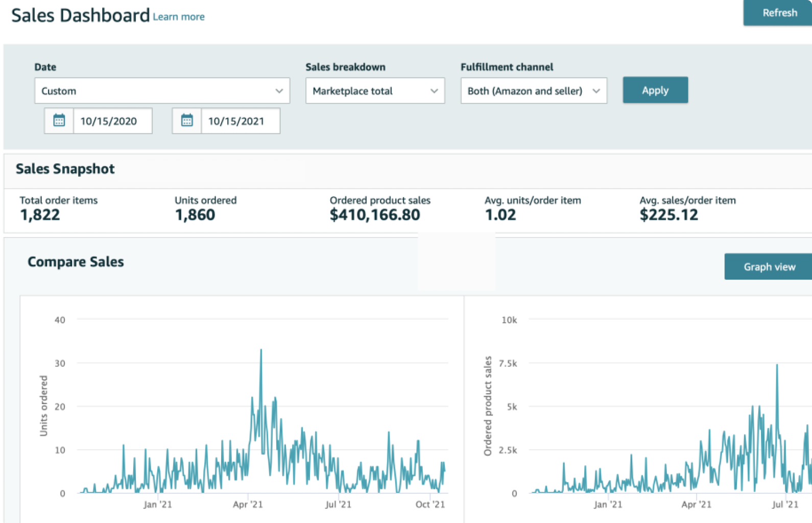Click the Avg. units/order item value 1.02
This screenshot has width=812, height=523.
click(500, 215)
